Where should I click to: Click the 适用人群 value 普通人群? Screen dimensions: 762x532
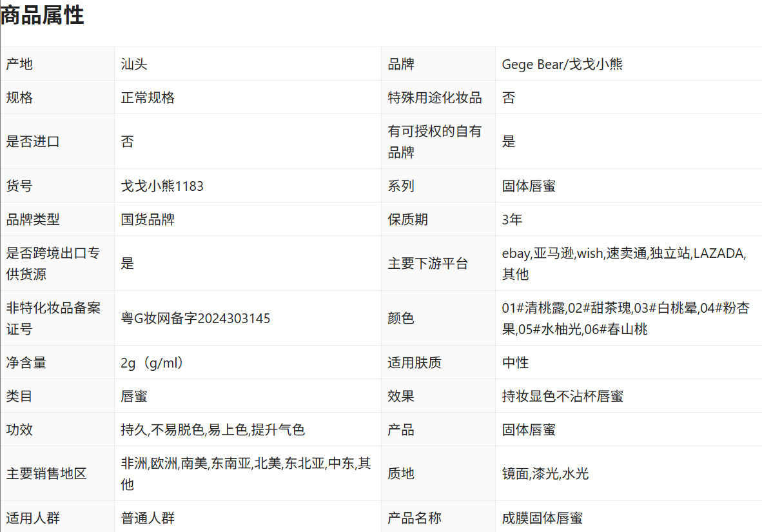click(x=148, y=518)
